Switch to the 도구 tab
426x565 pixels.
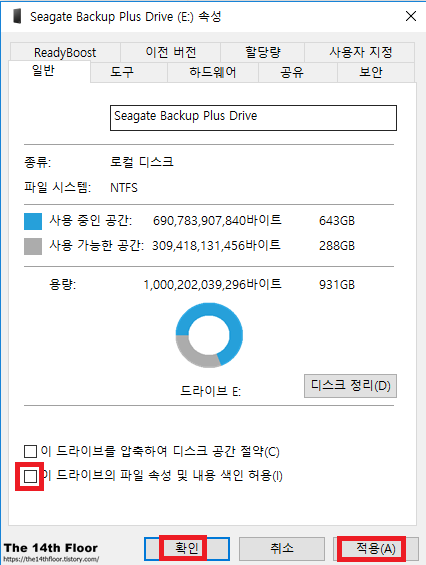pos(129,72)
